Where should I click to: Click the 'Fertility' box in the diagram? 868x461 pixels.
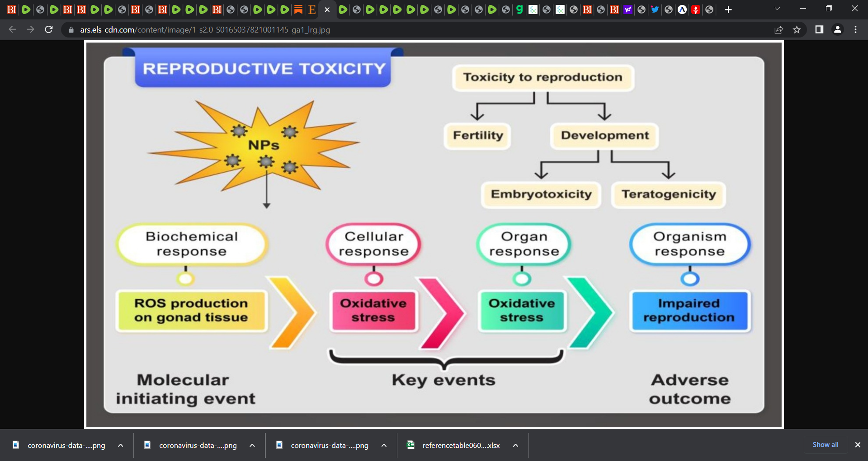coord(478,136)
